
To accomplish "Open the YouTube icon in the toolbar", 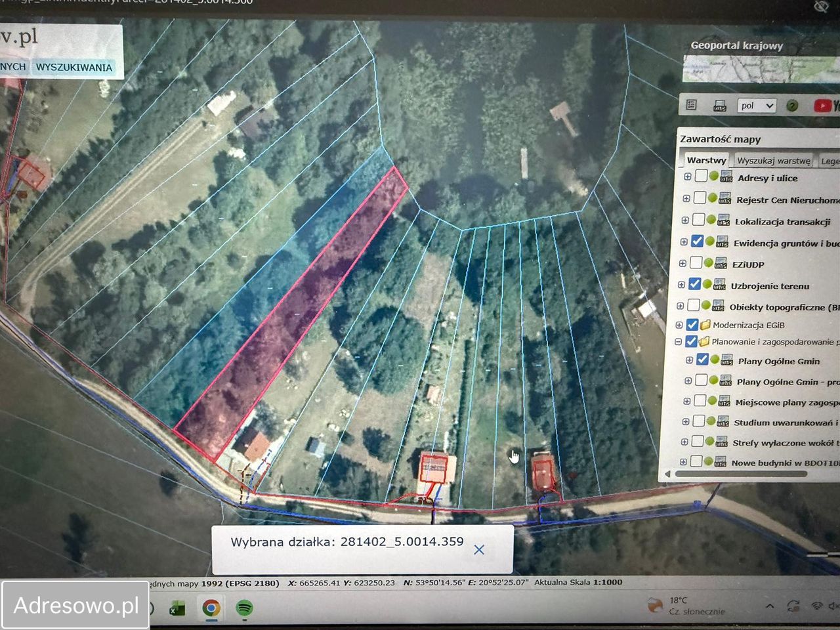I will [x=822, y=105].
